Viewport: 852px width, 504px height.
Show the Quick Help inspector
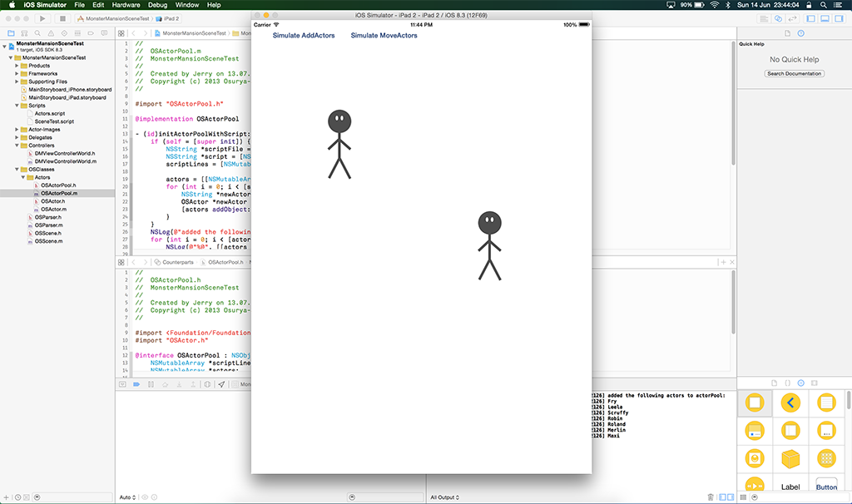pos(801,33)
